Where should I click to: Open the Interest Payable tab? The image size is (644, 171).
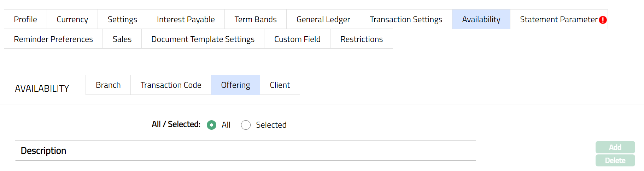pos(186,19)
